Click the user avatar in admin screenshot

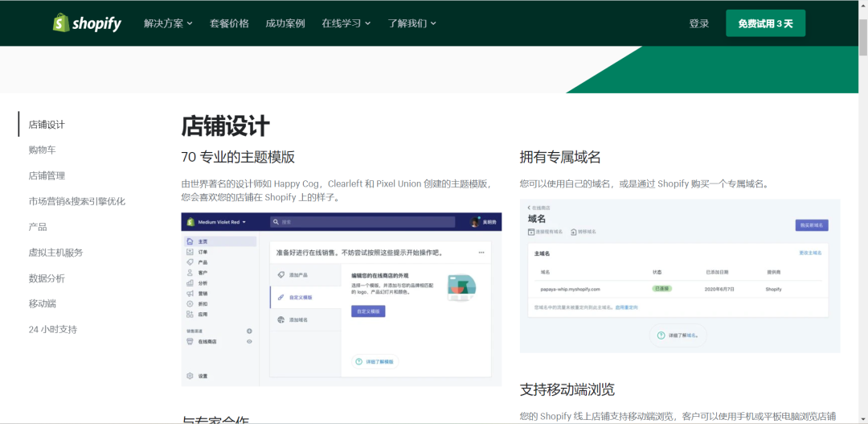(x=474, y=222)
